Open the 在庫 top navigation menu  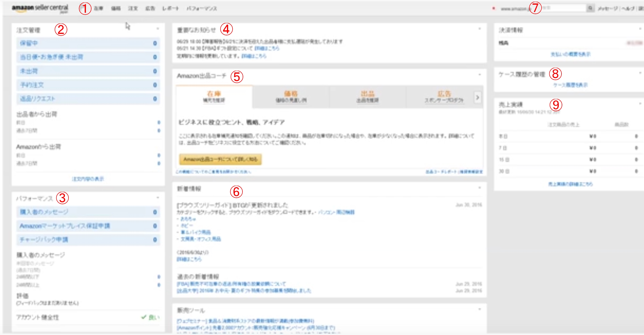(x=99, y=8)
